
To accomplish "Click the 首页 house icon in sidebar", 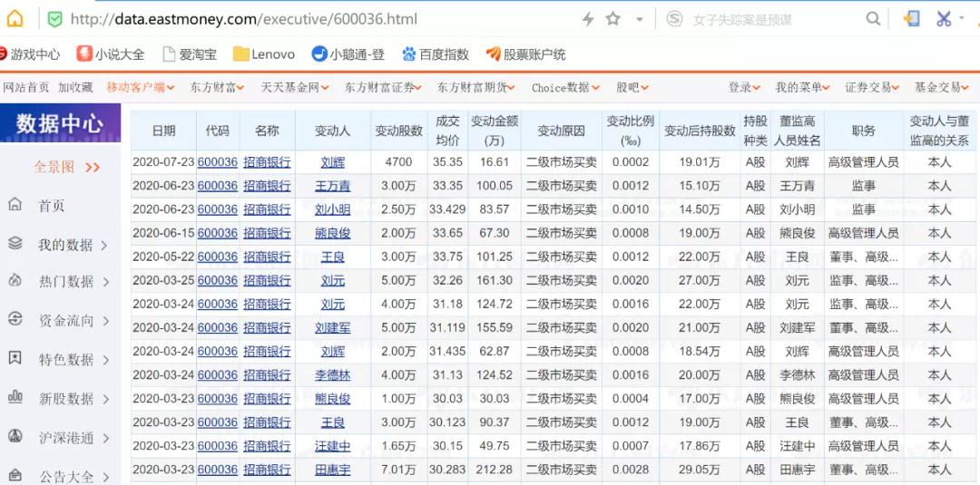I will coord(15,205).
